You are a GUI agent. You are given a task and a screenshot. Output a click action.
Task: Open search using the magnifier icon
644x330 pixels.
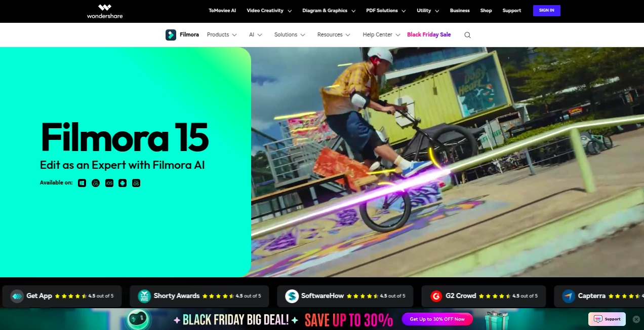click(x=467, y=34)
